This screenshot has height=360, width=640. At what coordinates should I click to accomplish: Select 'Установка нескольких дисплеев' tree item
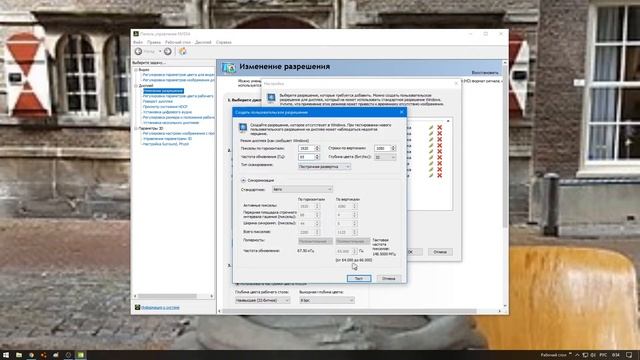(171, 122)
